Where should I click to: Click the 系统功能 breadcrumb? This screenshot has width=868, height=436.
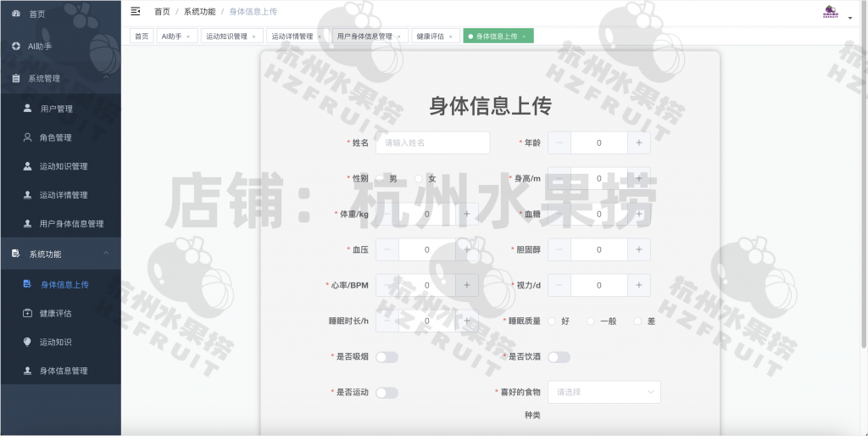click(x=200, y=12)
